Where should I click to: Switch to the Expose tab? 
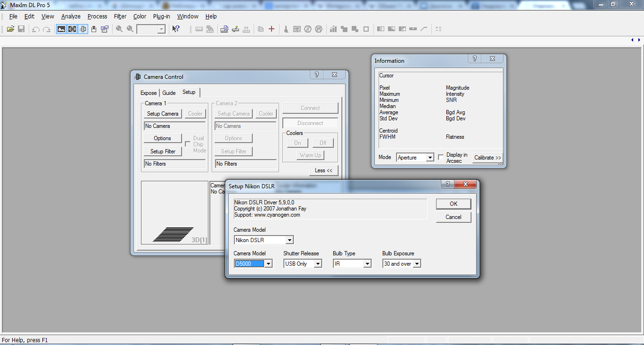click(149, 93)
